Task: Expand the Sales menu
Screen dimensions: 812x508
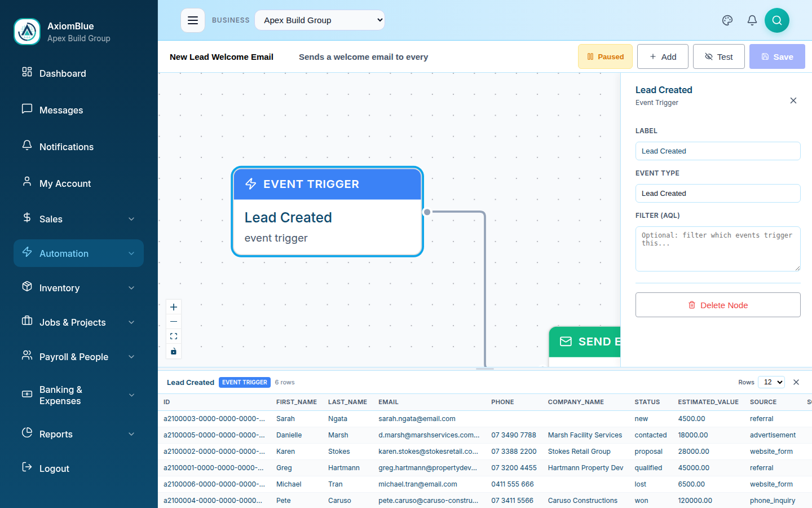Action: point(78,219)
